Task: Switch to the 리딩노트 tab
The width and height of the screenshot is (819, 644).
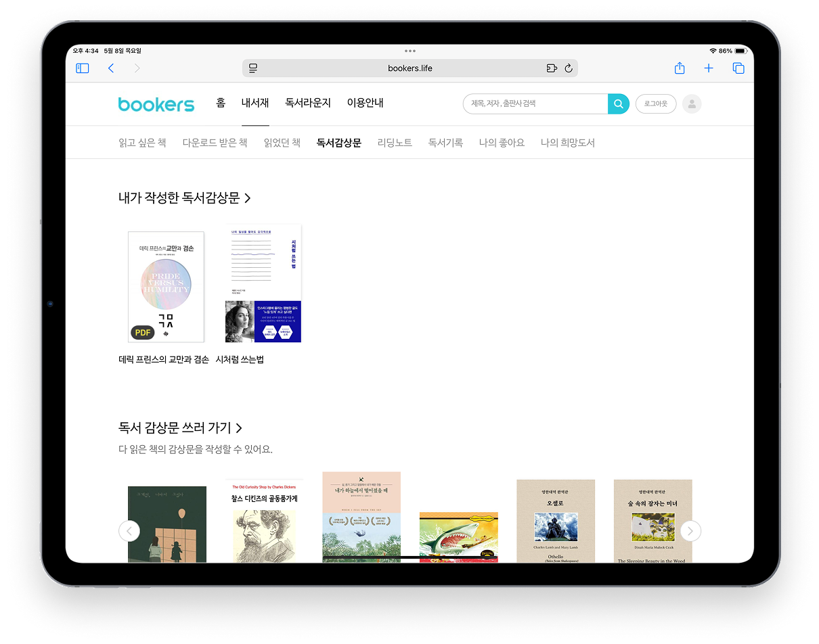Action: 395,143
